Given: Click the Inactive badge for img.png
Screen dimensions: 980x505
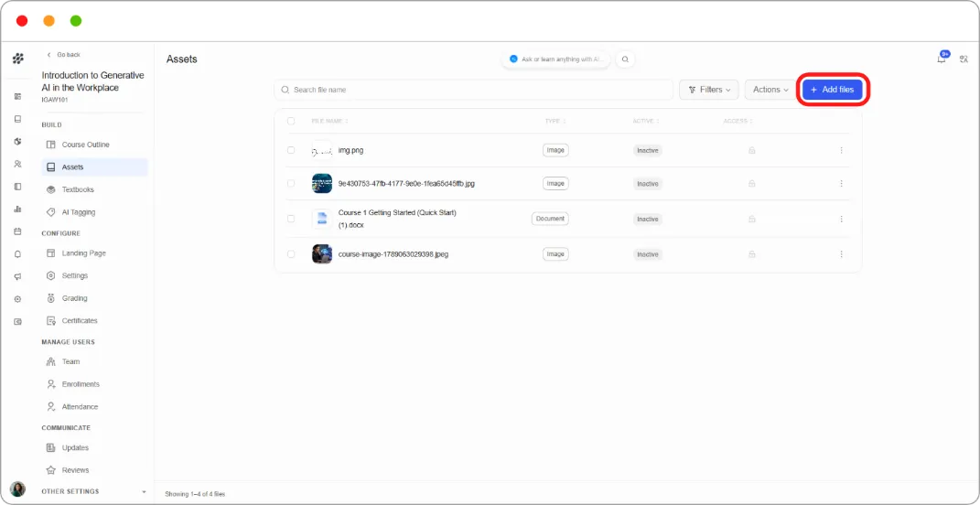Looking at the screenshot, I should [648, 151].
